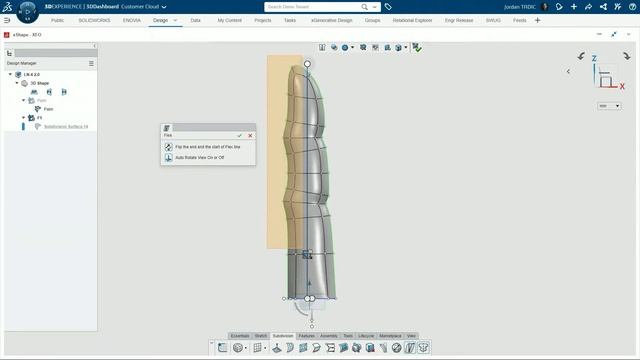Collapse the 3D Shape tree node

[17, 83]
